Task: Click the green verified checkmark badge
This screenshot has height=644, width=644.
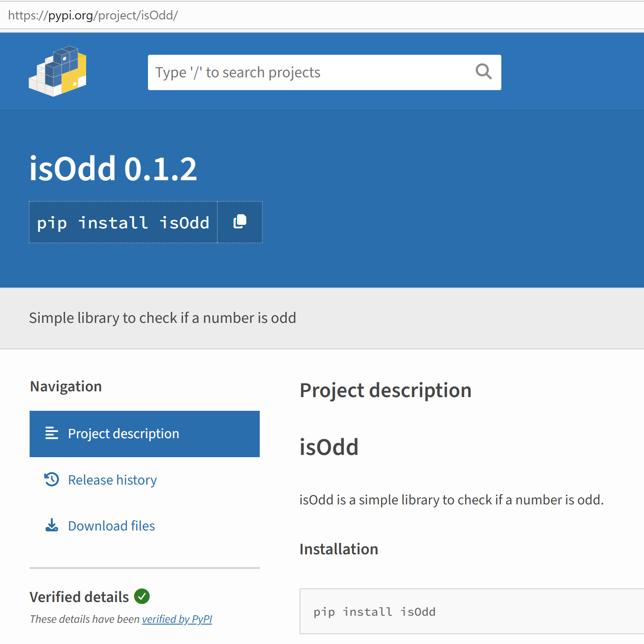Action: coord(142,596)
